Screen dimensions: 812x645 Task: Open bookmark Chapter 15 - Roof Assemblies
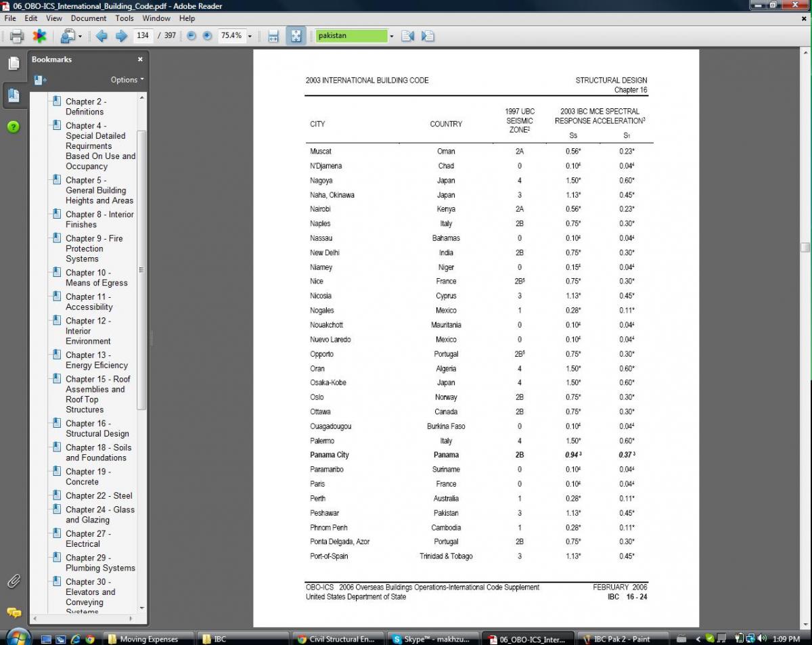coord(98,394)
